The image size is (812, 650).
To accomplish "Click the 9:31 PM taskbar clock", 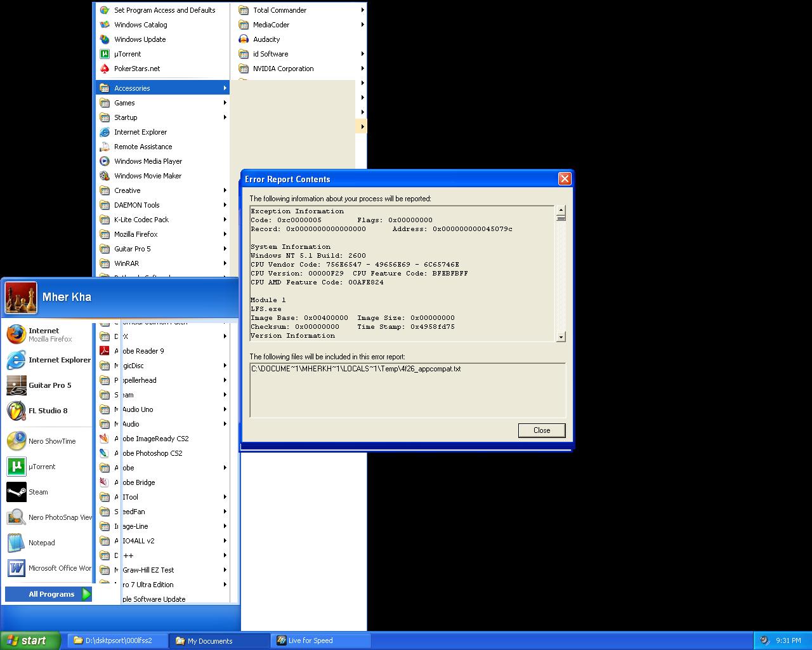I will click(789, 641).
